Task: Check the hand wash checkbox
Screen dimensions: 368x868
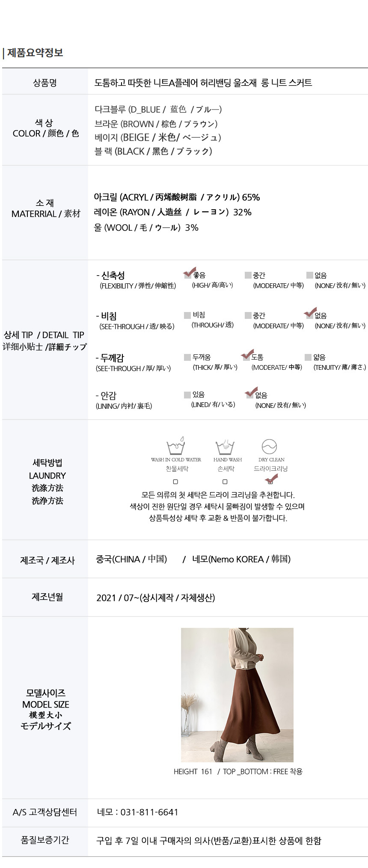Action: (x=225, y=482)
